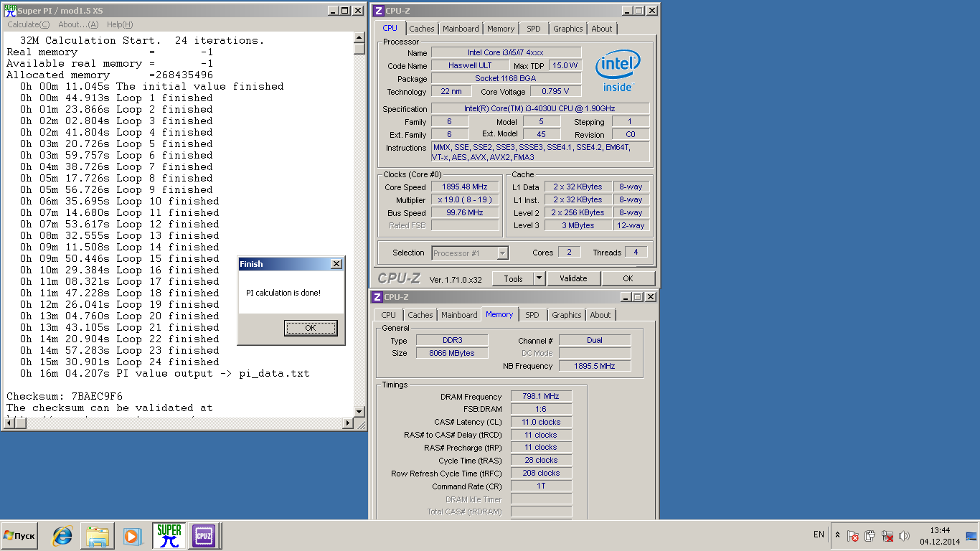Click the disconnected network tray icon
This screenshot has width=980, height=551.
point(887,536)
